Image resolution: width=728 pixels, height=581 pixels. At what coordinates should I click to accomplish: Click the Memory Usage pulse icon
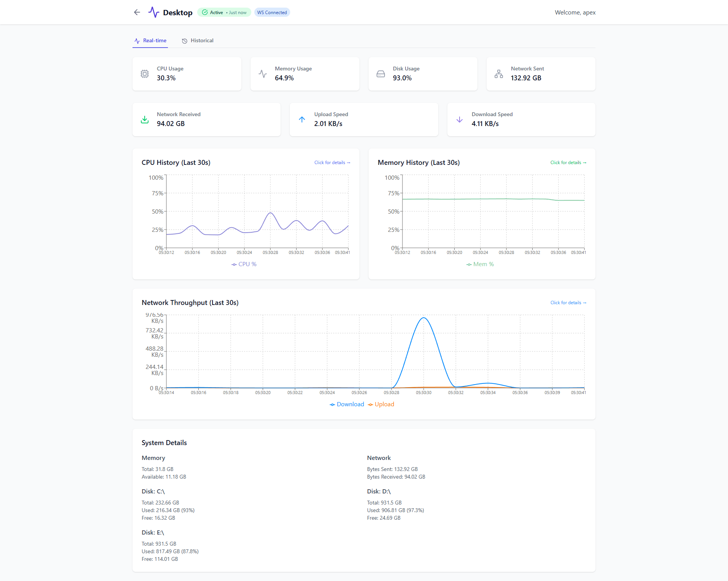263,74
